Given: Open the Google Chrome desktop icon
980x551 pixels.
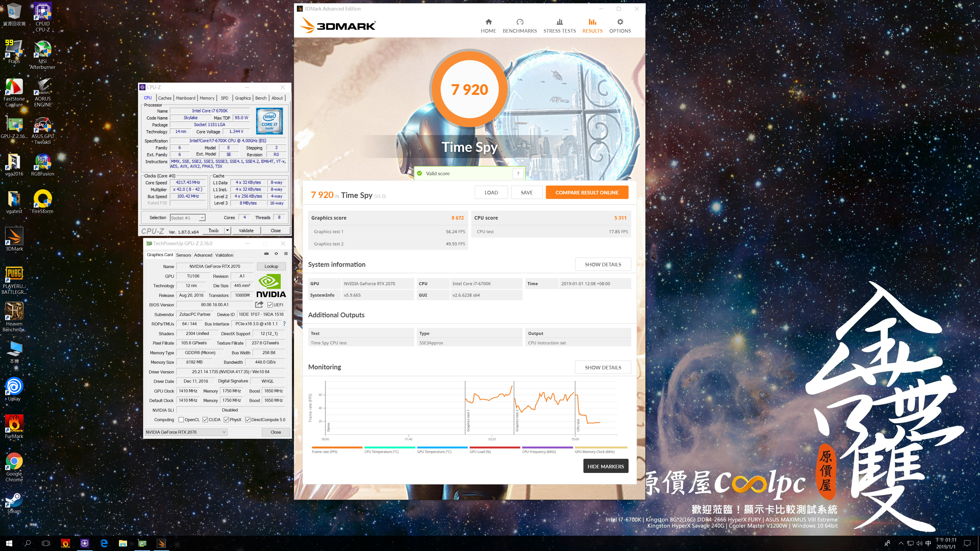Looking at the screenshot, I should point(14,467).
